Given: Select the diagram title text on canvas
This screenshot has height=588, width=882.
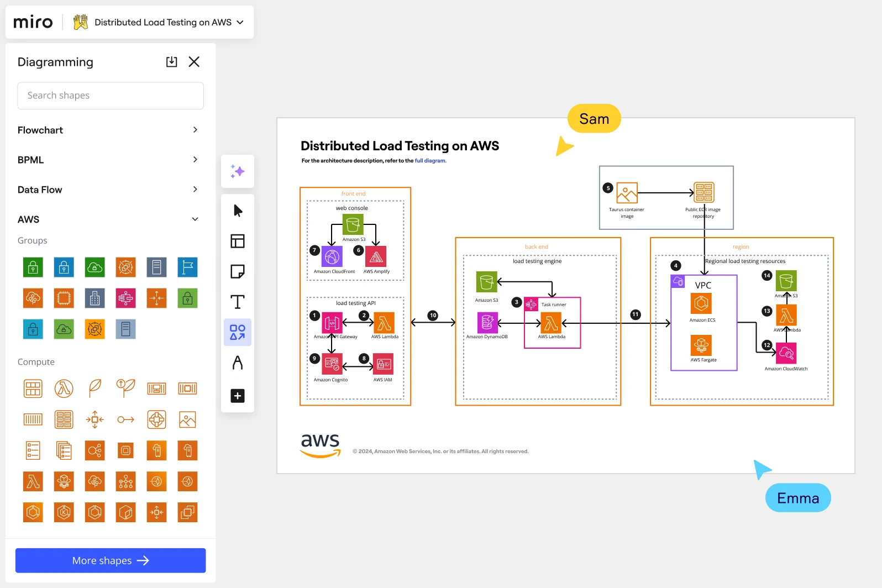Looking at the screenshot, I should pyautogui.click(x=400, y=146).
